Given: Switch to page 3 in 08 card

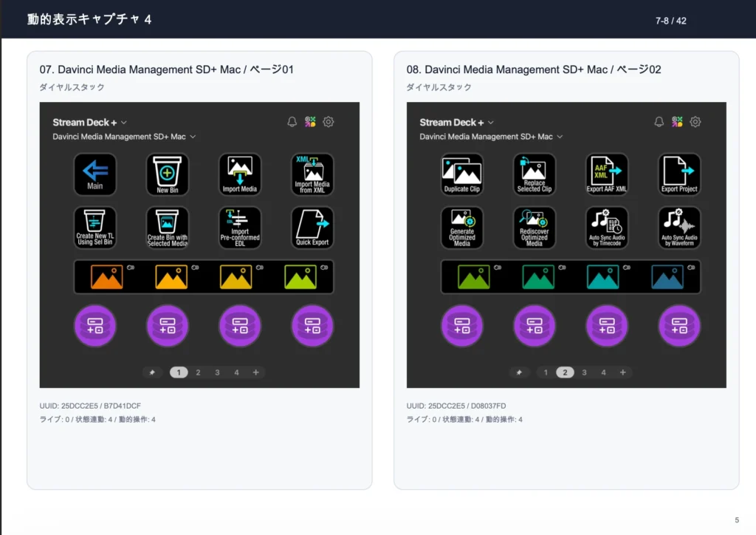Looking at the screenshot, I should 584,372.
